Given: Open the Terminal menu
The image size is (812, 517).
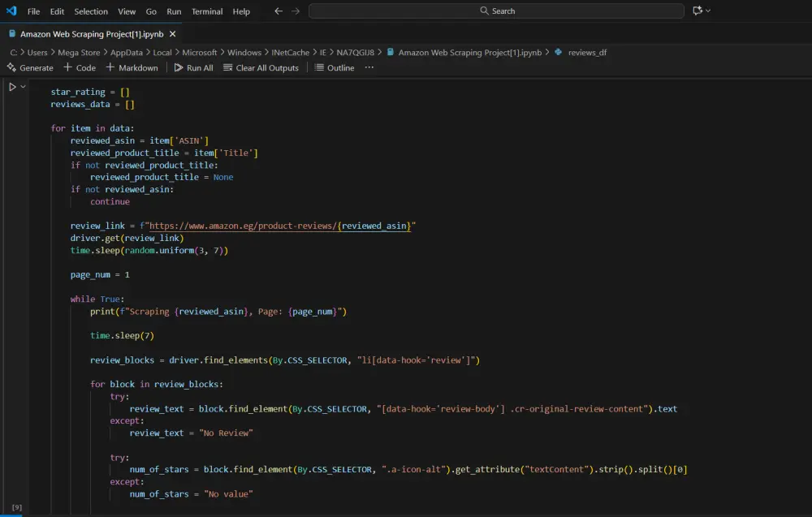Looking at the screenshot, I should [207, 11].
